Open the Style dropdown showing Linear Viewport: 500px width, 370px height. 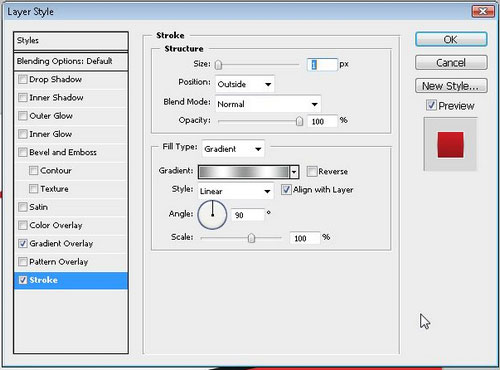click(x=235, y=191)
